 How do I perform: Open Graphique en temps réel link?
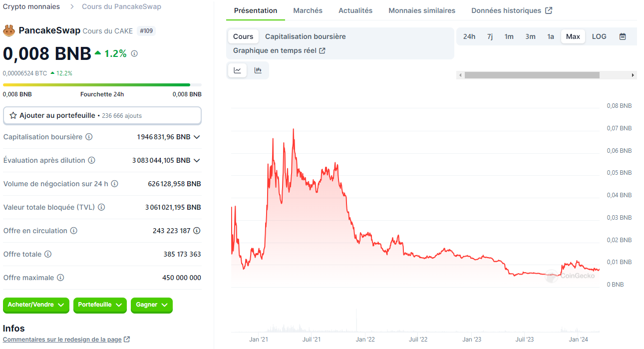click(x=279, y=50)
